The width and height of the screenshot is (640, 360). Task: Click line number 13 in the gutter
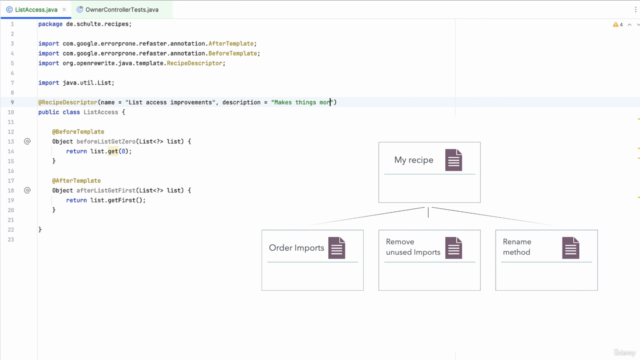pyautogui.click(x=11, y=141)
